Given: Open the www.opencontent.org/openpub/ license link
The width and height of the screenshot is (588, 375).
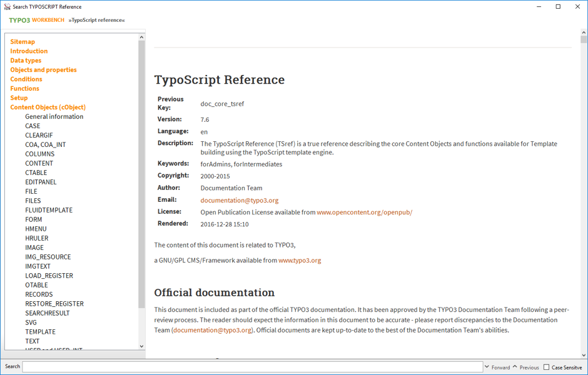Looking at the screenshot, I should tap(364, 212).
